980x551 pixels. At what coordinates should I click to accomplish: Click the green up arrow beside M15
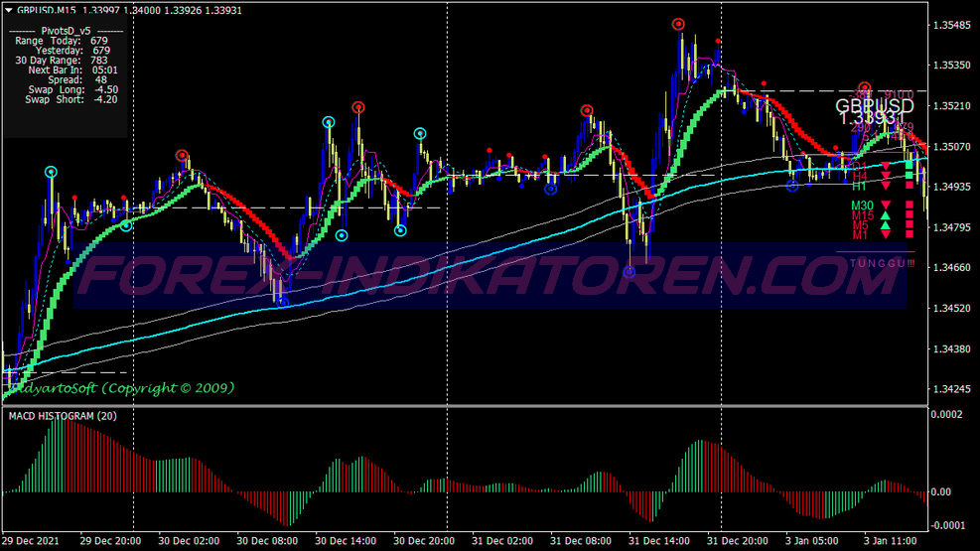886,215
